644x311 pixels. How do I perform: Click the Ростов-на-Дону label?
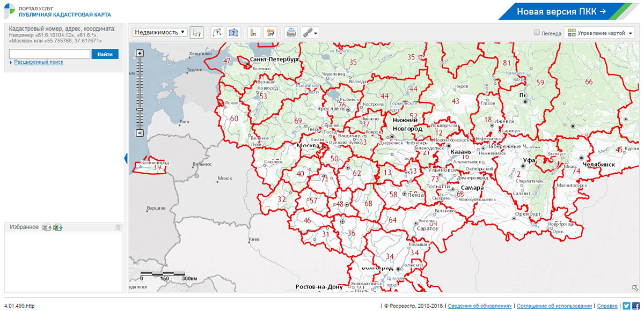pos(319,287)
